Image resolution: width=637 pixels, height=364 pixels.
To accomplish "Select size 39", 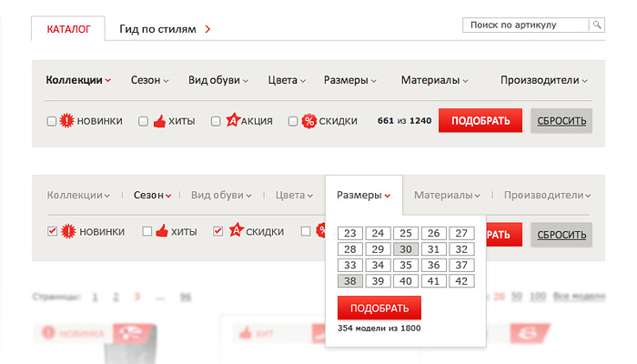I will click(x=378, y=281).
